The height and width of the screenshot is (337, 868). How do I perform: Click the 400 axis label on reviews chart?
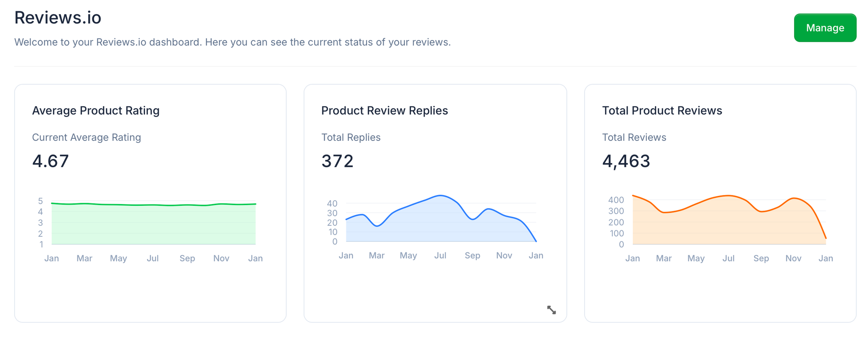[x=616, y=200]
